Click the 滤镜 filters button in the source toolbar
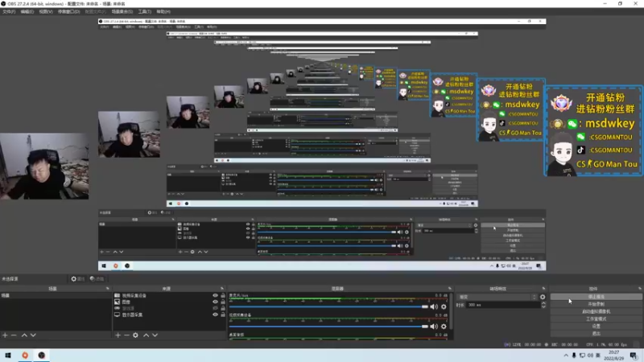 coord(97,278)
